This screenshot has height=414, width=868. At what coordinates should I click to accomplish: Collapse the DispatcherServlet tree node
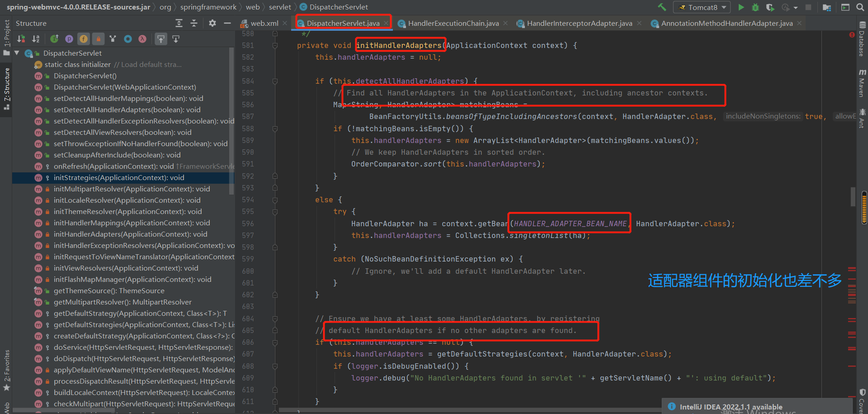pos(17,53)
